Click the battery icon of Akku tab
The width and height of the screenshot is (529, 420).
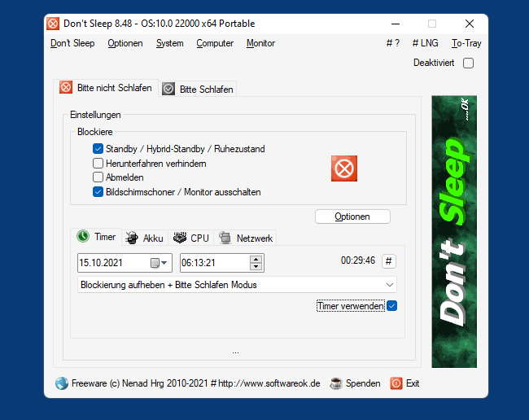132,238
